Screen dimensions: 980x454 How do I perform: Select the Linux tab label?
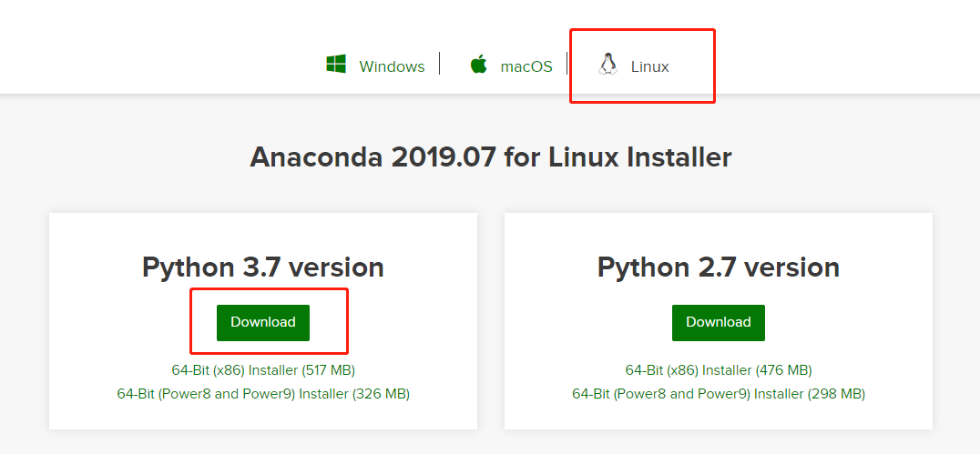coord(650,66)
